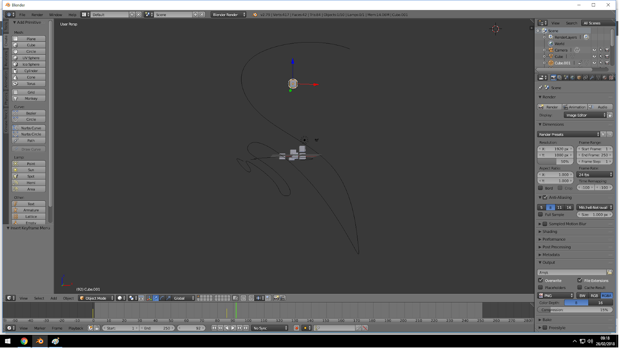
Task: Click the current frame field showing 92
Action: coord(191,328)
